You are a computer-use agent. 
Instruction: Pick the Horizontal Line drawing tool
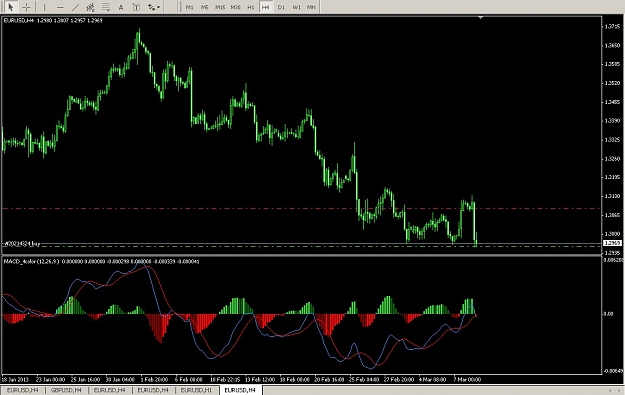(x=60, y=7)
